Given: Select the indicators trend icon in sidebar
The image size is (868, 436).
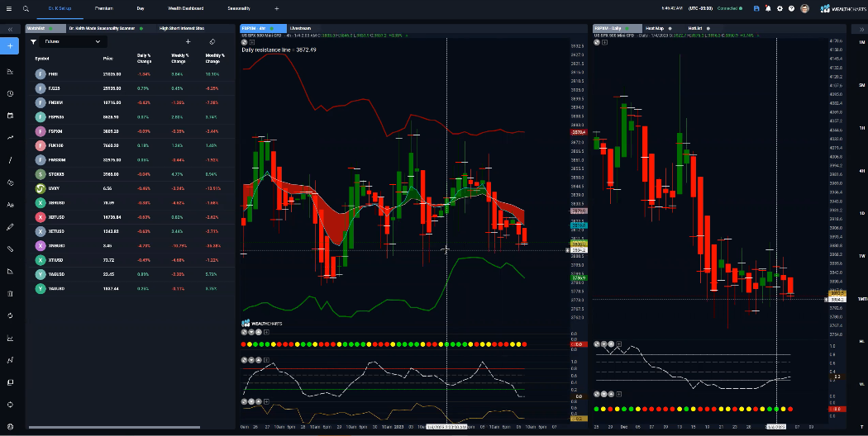Looking at the screenshot, I should pyautogui.click(x=10, y=138).
